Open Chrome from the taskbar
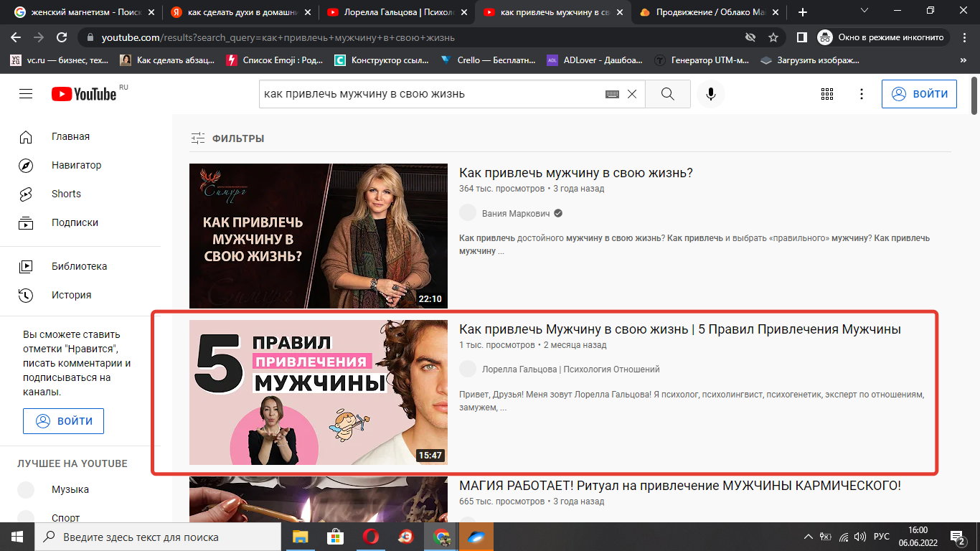This screenshot has height=551, width=980. pos(441,537)
